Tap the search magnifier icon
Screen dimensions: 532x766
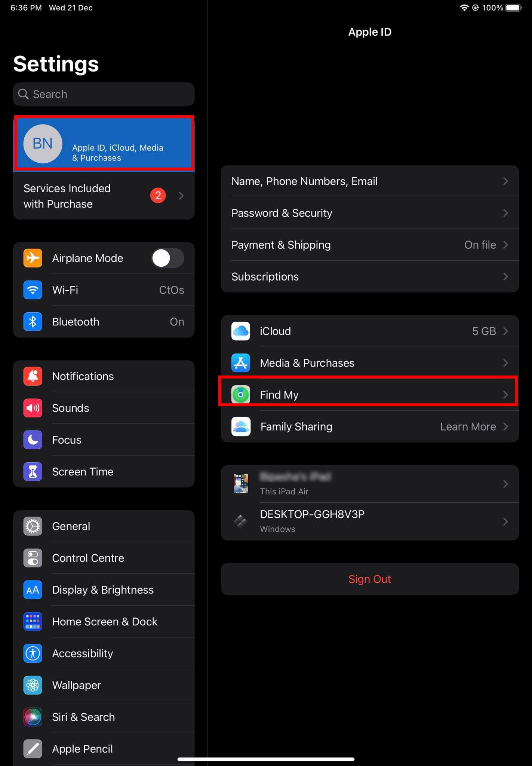(23, 94)
